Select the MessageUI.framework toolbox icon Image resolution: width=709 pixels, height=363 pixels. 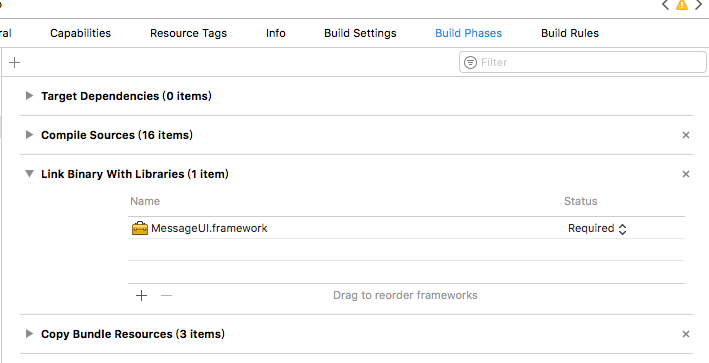(x=140, y=228)
